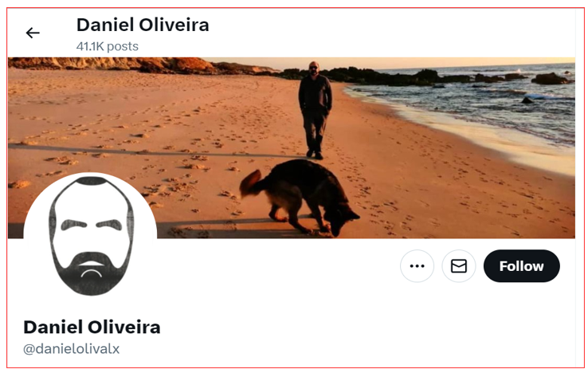Go back using the left arrow

click(x=33, y=33)
